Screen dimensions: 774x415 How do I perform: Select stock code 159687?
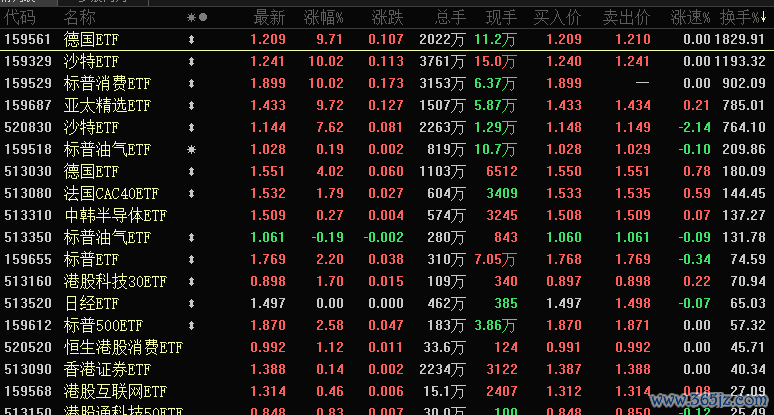tap(28, 105)
